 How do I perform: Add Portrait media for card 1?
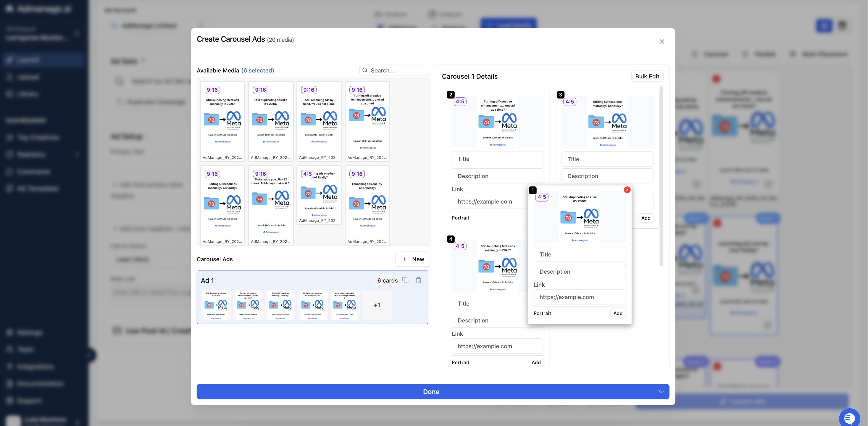coord(618,313)
